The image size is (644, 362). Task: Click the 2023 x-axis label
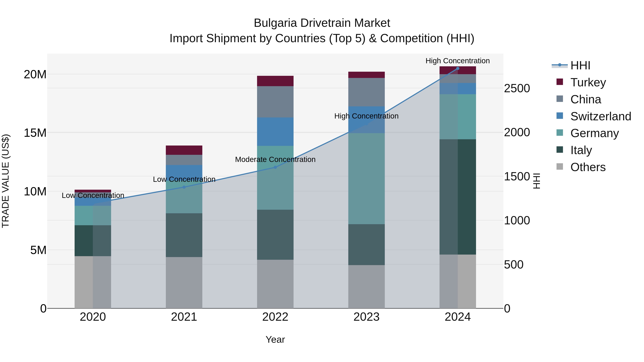367,317
